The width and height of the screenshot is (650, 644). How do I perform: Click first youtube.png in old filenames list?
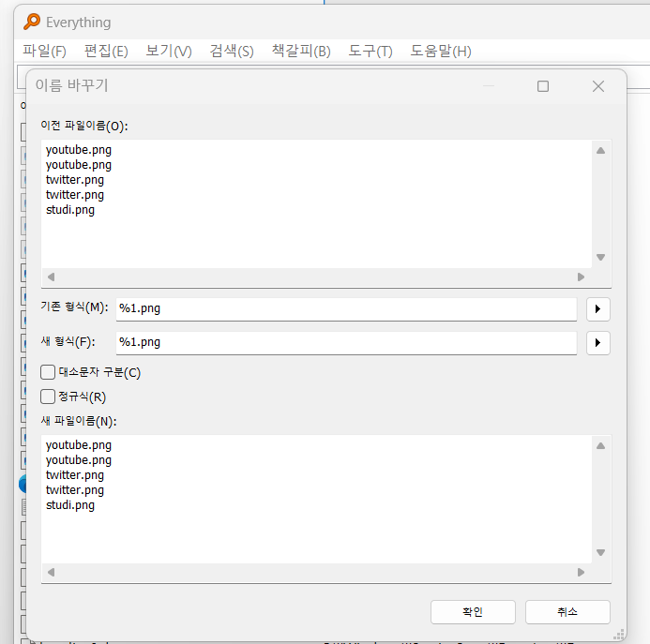tap(79, 150)
